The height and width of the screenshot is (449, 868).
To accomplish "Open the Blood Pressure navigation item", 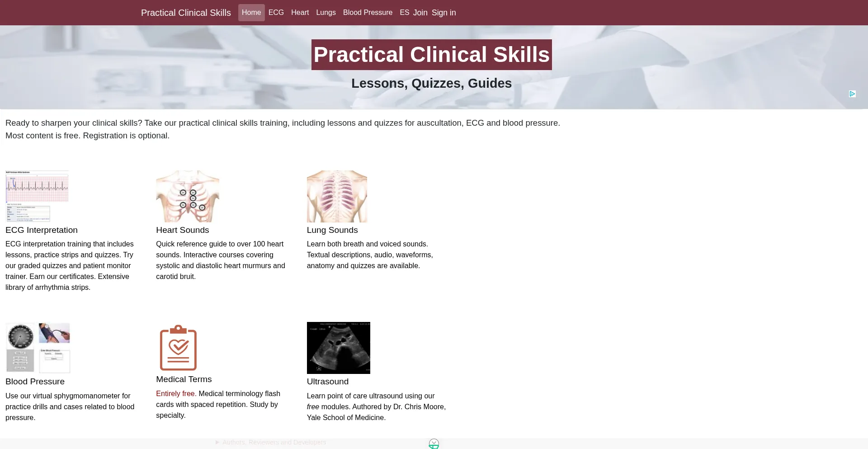I will pyautogui.click(x=368, y=12).
